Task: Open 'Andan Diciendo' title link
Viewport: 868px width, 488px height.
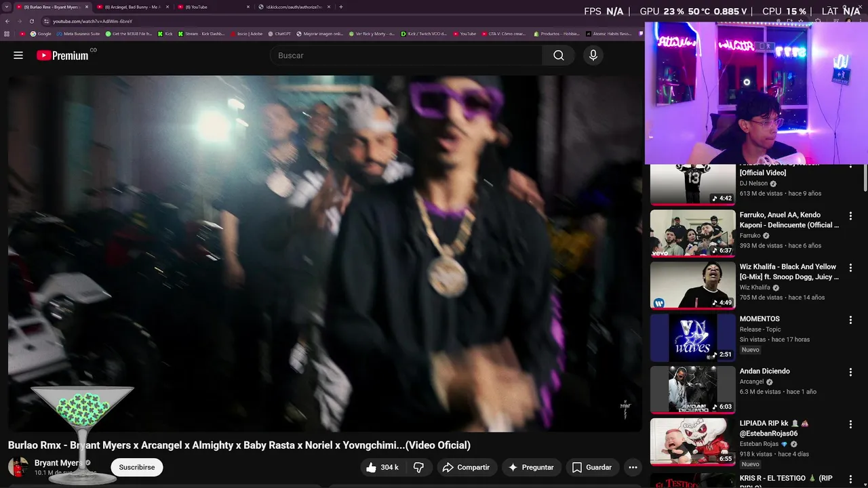Action: click(x=765, y=371)
